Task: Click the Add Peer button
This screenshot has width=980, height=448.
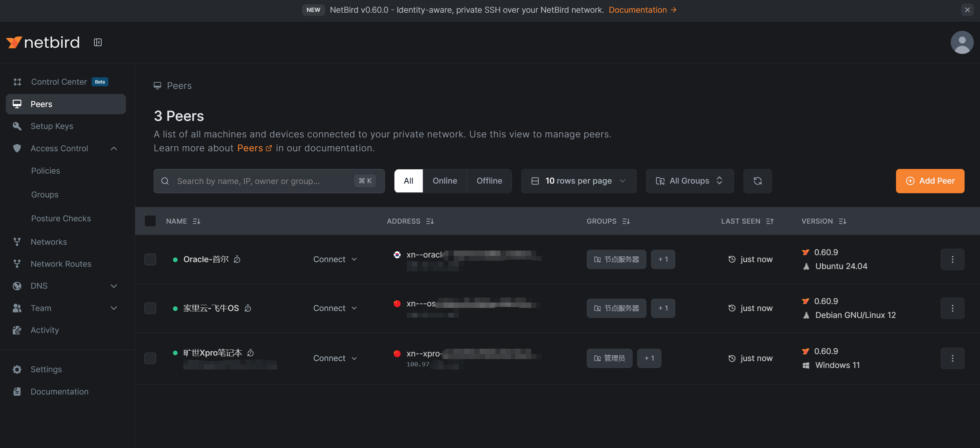Action: 930,181
